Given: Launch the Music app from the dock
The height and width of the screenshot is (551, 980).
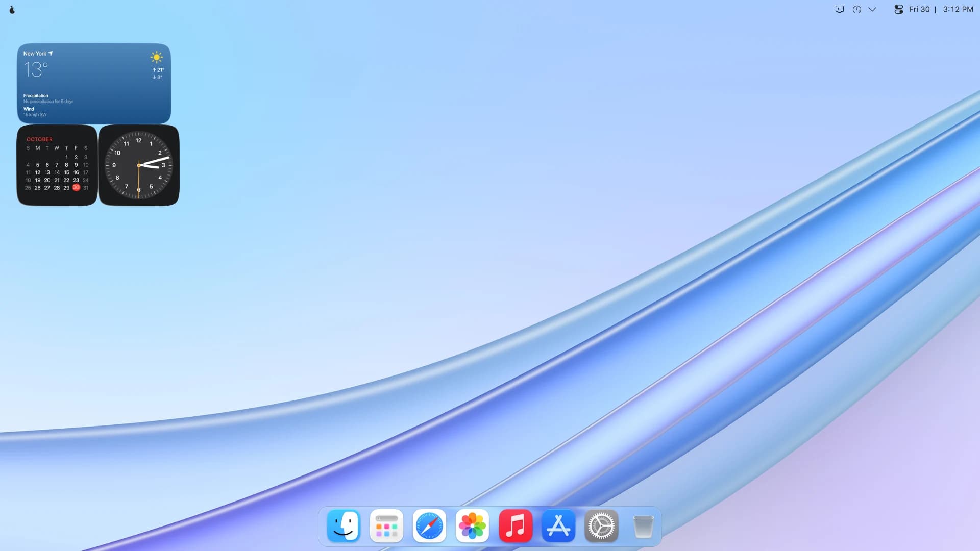Looking at the screenshot, I should click(516, 525).
